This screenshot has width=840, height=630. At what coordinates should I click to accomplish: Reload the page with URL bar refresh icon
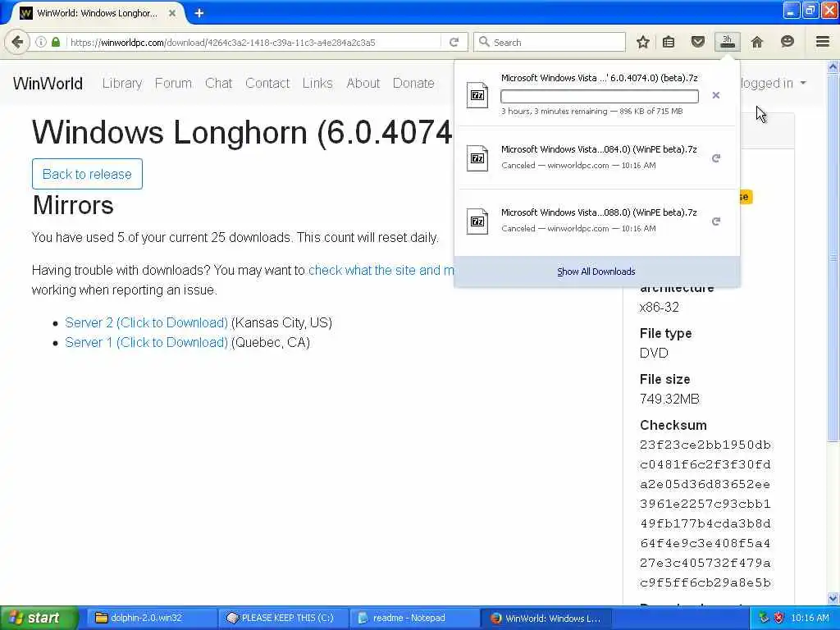click(454, 42)
